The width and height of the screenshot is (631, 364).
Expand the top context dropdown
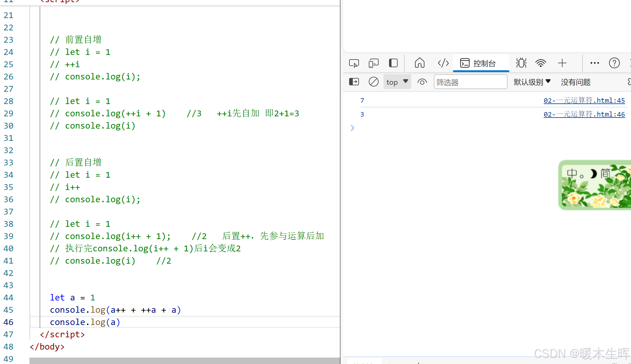tap(397, 82)
